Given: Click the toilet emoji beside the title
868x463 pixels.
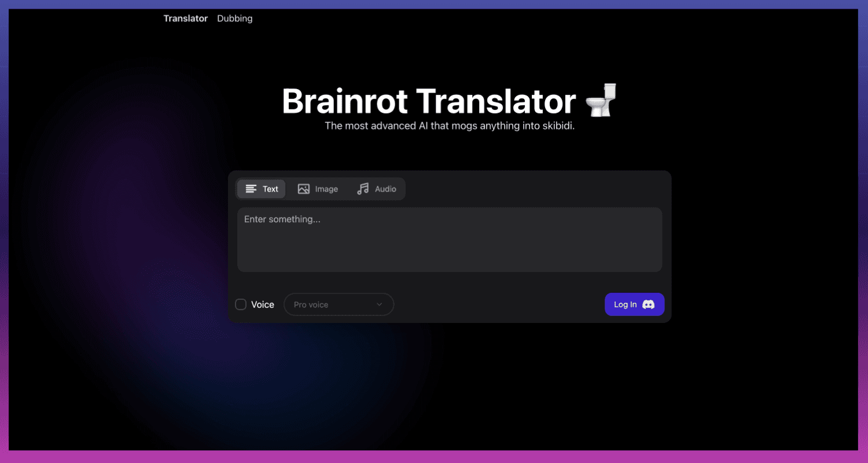Looking at the screenshot, I should coord(602,100).
